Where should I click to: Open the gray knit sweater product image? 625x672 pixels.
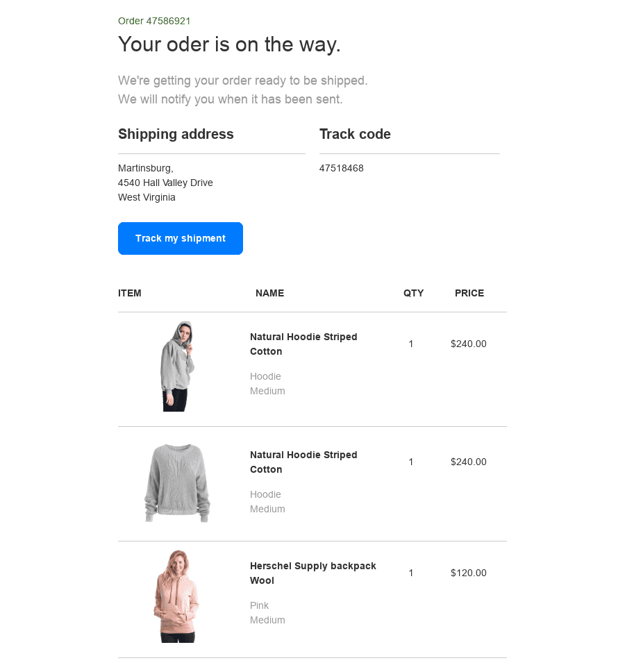click(177, 483)
